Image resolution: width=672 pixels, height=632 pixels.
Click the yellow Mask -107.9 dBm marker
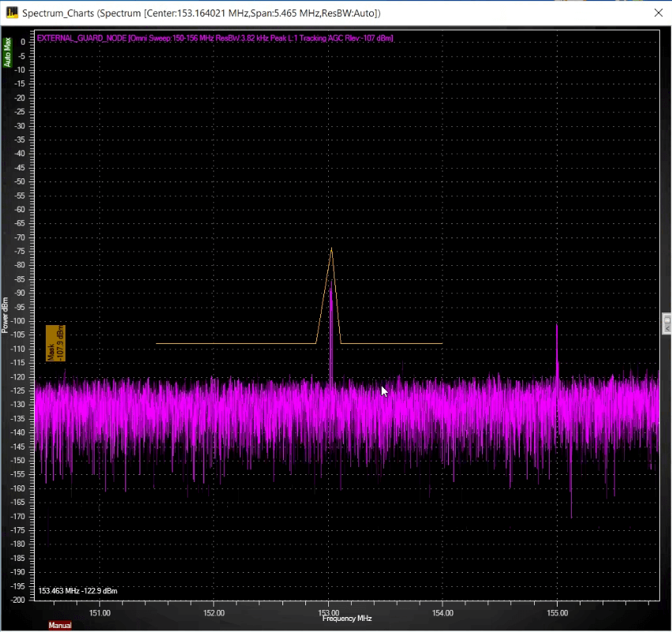pos(55,342)
